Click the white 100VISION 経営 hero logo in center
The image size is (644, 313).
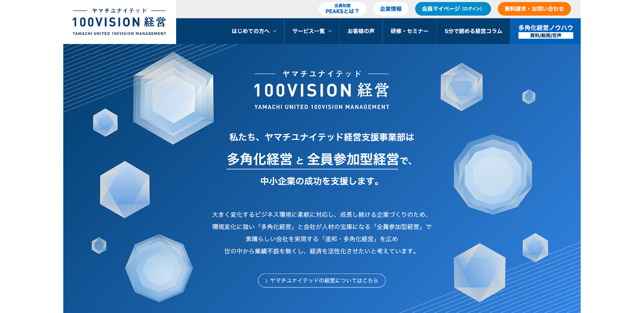point(322,90)
